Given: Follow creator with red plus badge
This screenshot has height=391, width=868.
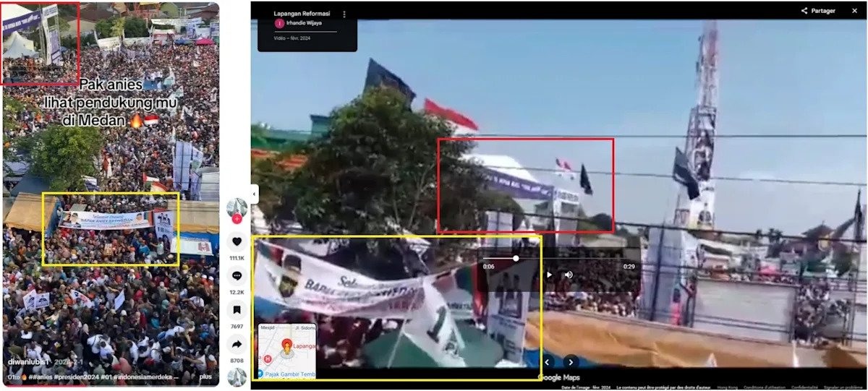Looking at the screenshot, I should tap(237, 218).
